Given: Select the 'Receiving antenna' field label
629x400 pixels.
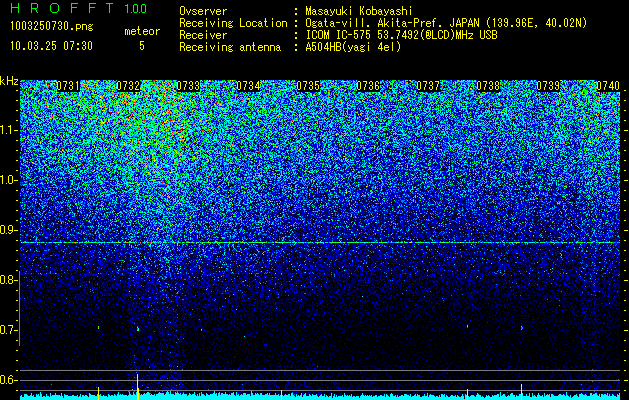Looking at the screenshot, I should point(230,47).
